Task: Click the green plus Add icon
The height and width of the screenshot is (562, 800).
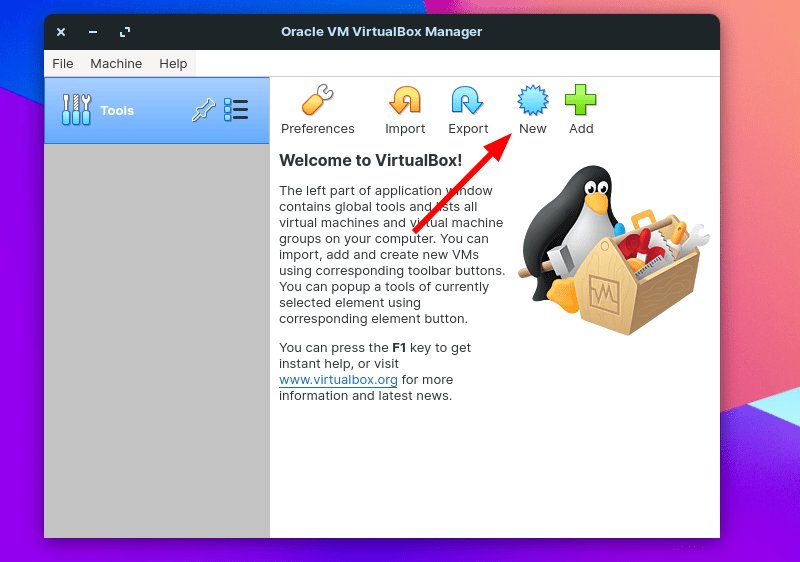Action: [580, 102]
